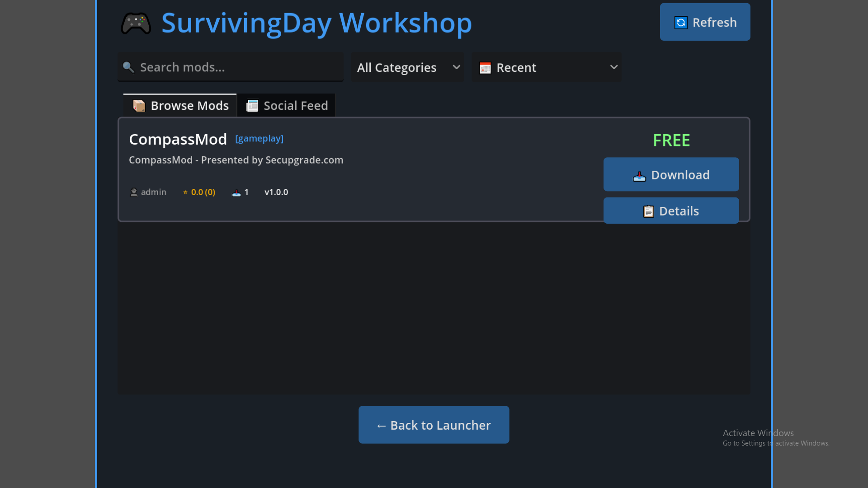Click the download count icon

(236, 193)
